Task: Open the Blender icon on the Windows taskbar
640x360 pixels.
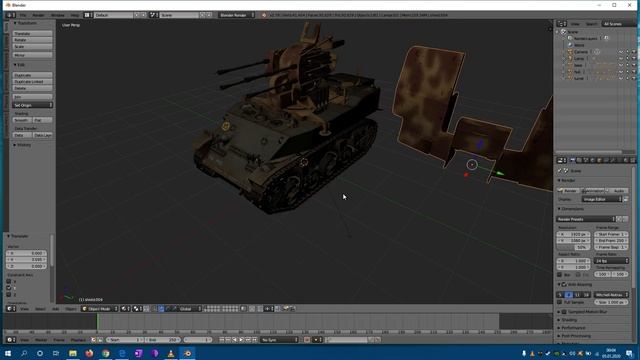Action: tap(187, 353)
